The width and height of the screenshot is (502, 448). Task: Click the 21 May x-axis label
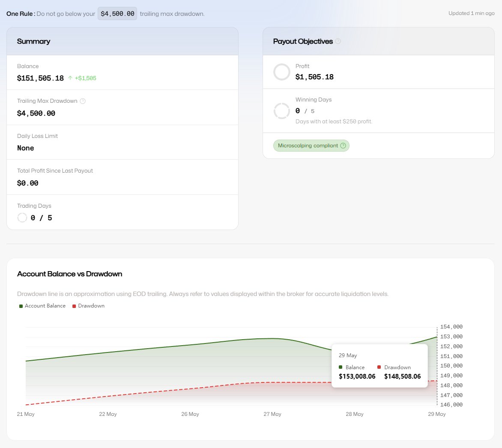pos(26,414)
